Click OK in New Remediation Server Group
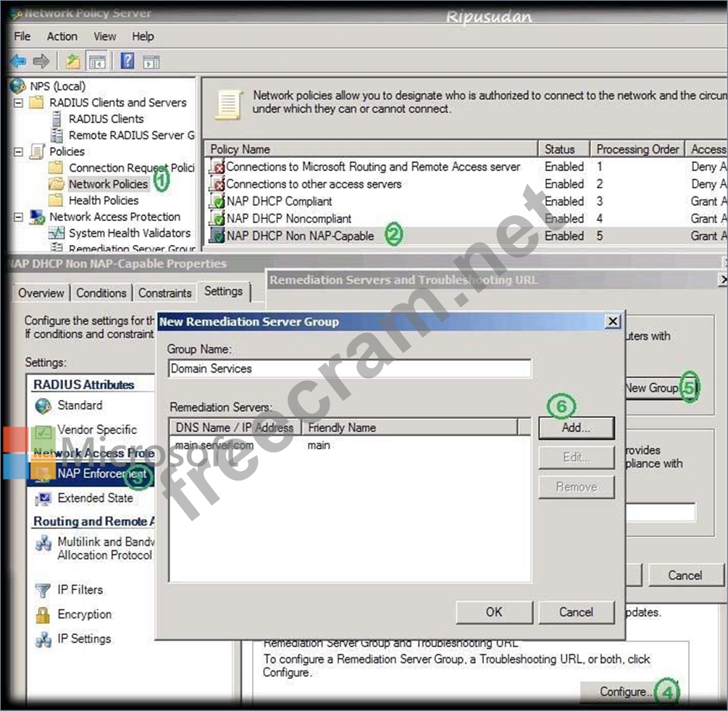Screen dimensions: 728x711 pos(494,612)
